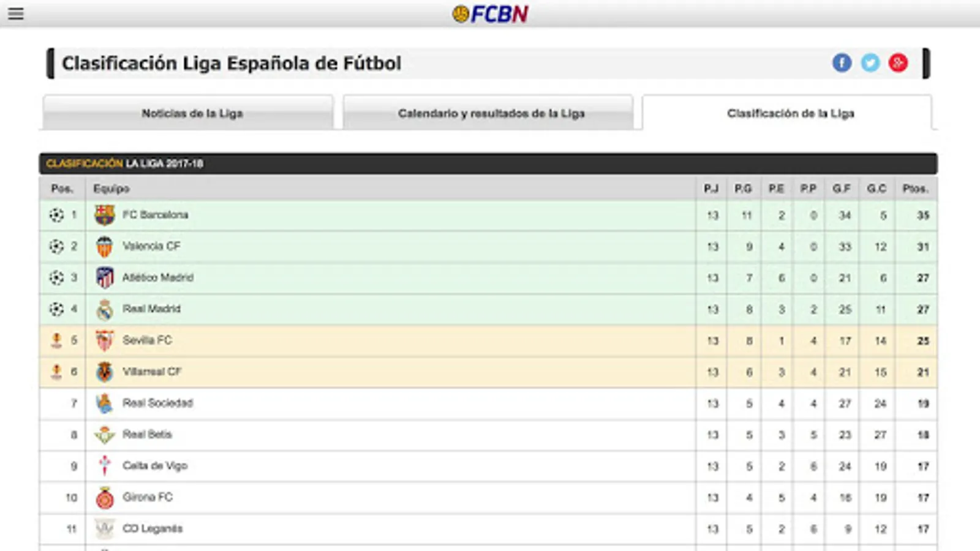This screenshot has width=980, height=551.
Task: Open the Real Sociedad team link
Action: coord(157,403)
